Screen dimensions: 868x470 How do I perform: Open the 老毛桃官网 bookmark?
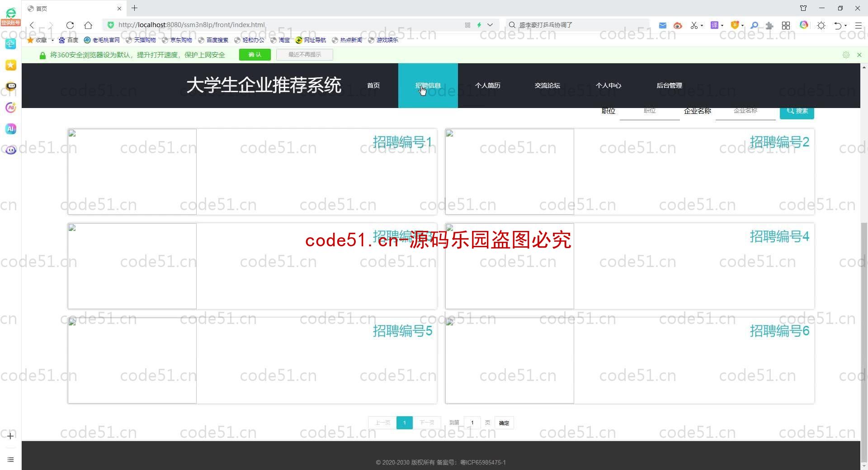[x=102, y=40]
